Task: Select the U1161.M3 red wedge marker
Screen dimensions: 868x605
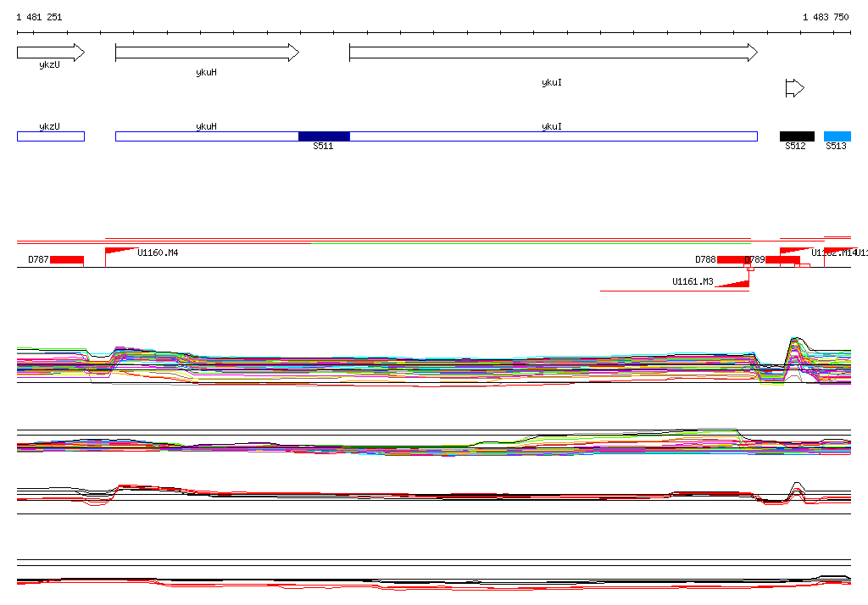Action: point(734,284)
